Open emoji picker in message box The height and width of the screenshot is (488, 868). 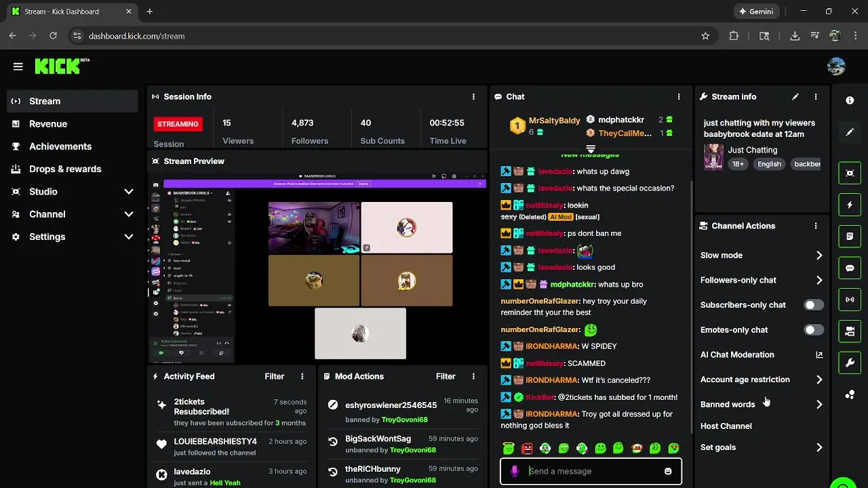point(668,471)
